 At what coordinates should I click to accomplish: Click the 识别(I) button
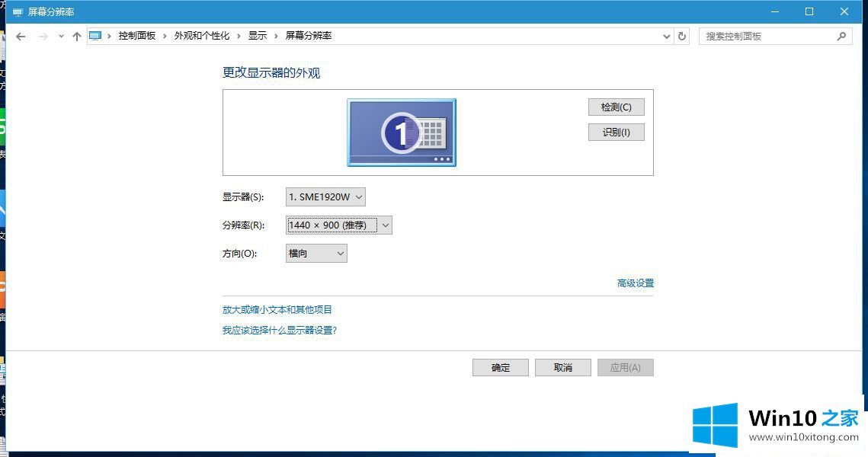coord(616,133)
